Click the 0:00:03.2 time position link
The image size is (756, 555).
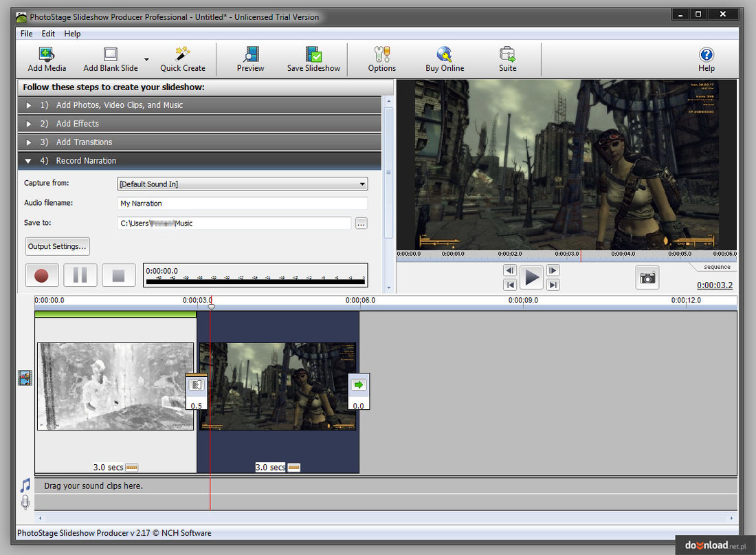coord(715,285)
